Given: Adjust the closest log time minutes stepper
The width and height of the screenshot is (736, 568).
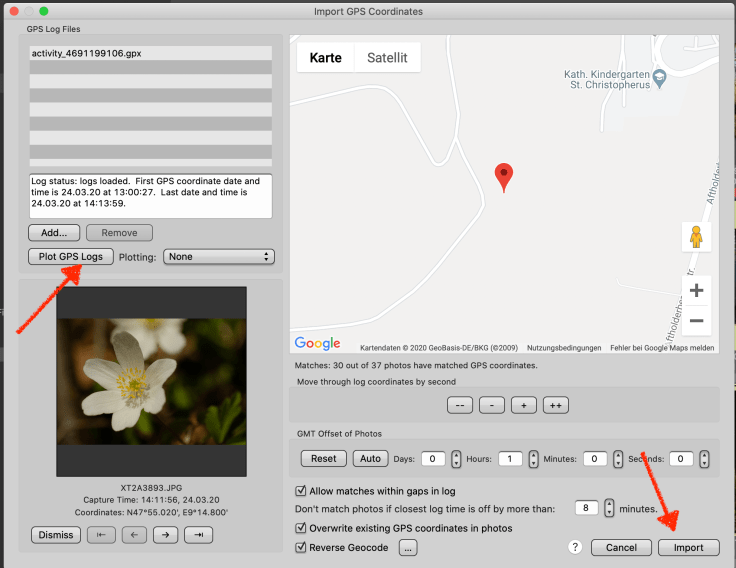Looking at the screenshot, I should click(609, 509).
